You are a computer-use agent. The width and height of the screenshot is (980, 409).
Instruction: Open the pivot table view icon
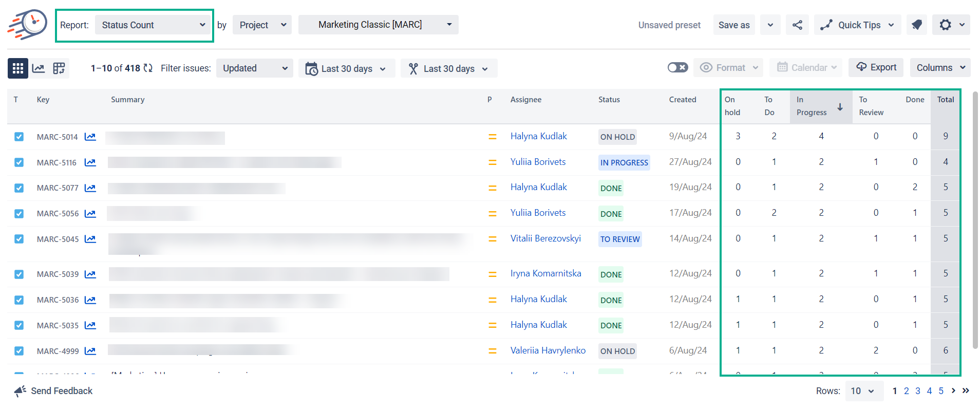click(59, 68)
